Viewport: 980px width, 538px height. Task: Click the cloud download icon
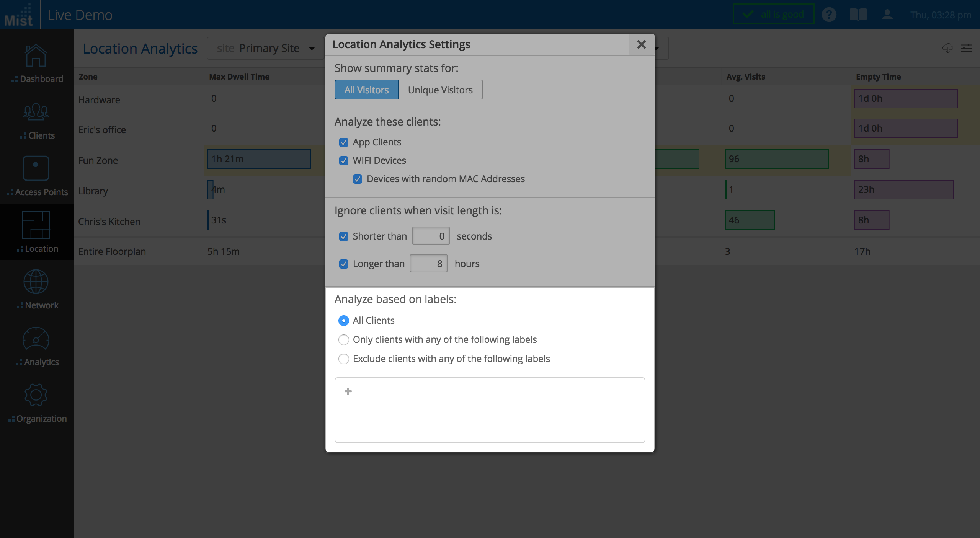coord(947,48)
